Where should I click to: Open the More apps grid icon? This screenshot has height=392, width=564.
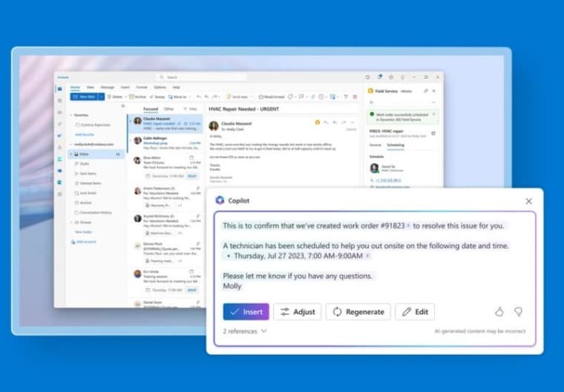[x=59, y=194]
